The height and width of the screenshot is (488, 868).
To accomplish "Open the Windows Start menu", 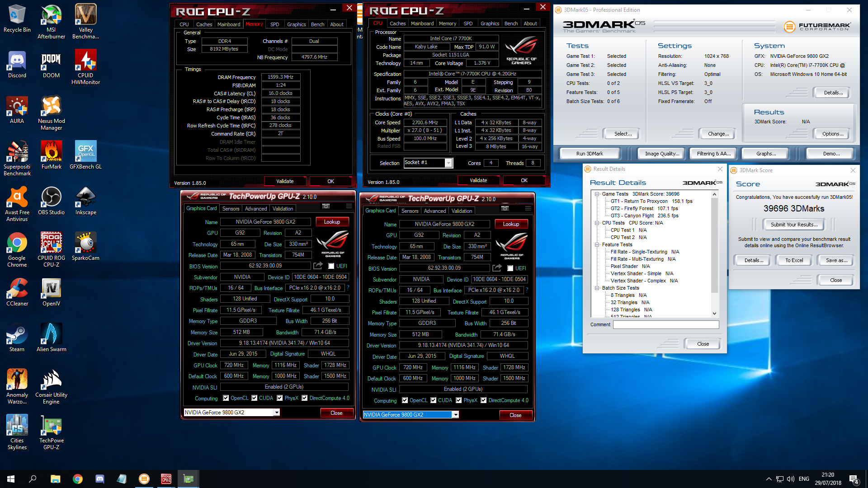I will [x=11, y=479].
